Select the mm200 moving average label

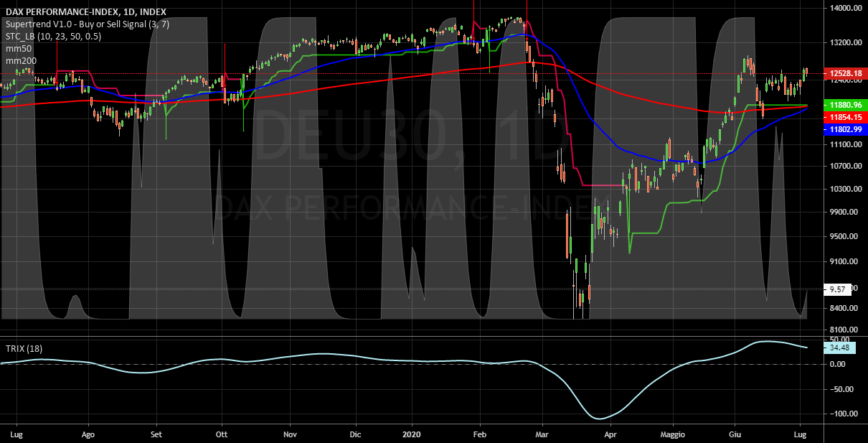(21, 62)
